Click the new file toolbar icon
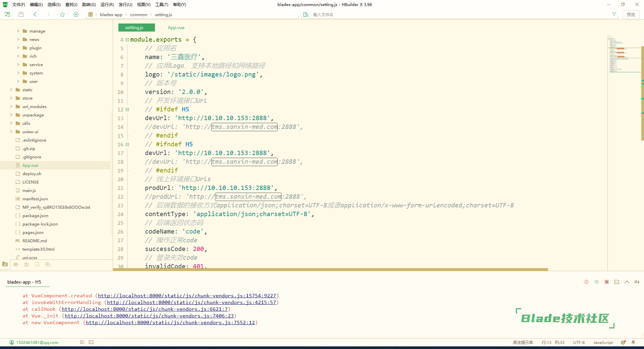This screenshot has height=349, width=644. [x=7, y=14]
